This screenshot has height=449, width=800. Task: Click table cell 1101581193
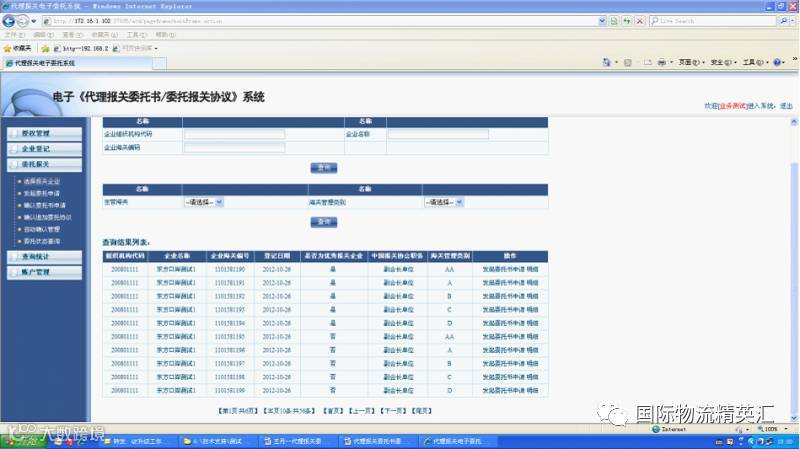[230, 310]
